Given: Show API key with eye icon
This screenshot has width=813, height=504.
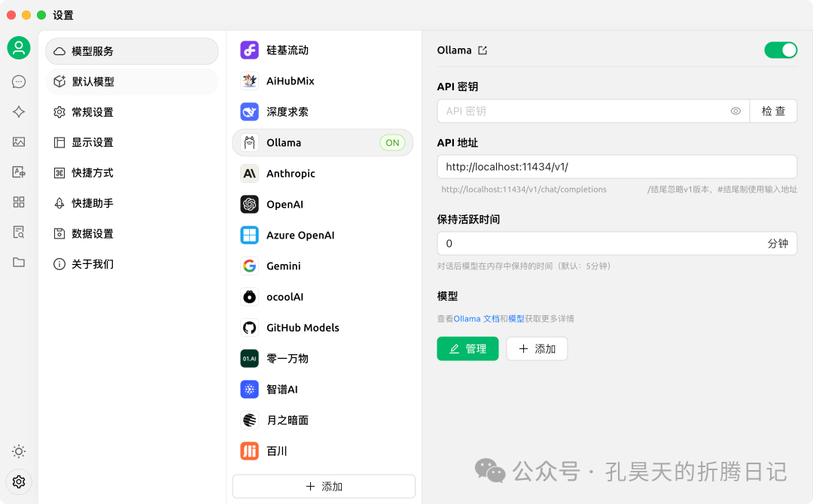Looking at the screenshot, I should [735, 111].
